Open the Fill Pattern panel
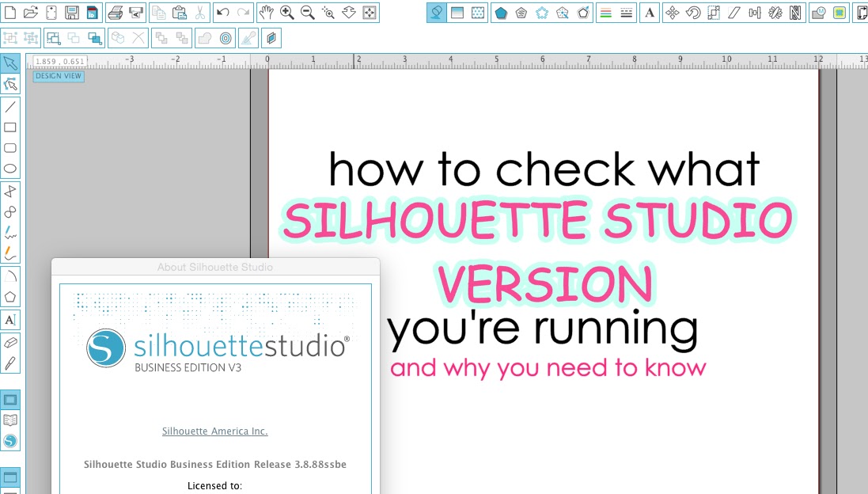The image size is (868, 494). pos(478,12)
